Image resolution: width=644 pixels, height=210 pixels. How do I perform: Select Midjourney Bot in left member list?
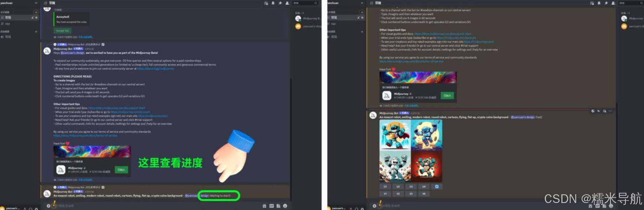point(308,18)
